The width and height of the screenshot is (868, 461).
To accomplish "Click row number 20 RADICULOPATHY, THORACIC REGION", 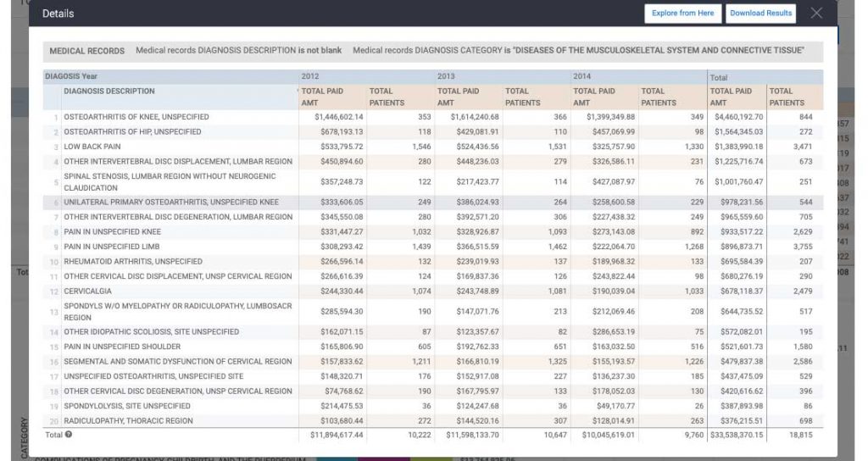I will 433,420.
